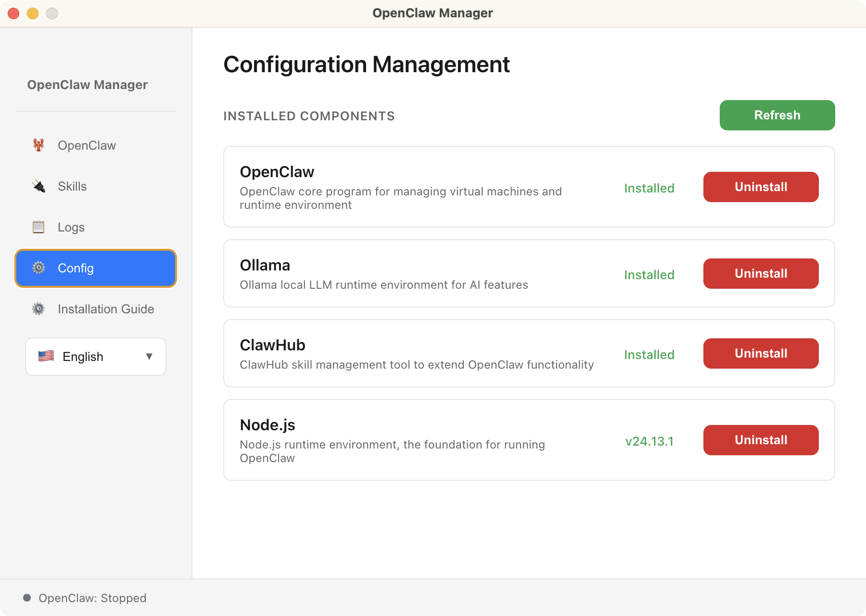Uninstall the ClawHub skill manager
This screenshot has width=866, height=616.
(761, 353)
